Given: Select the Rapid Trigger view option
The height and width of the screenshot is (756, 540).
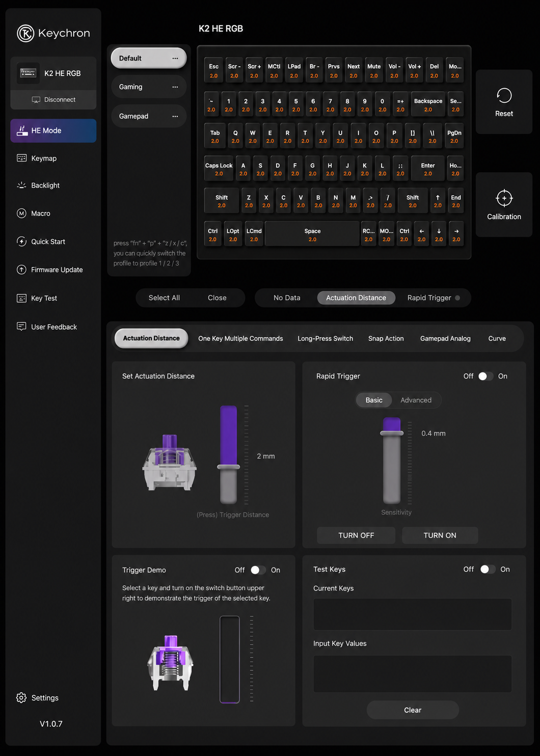Looking at the screenshot, I should pyautogui.click(x=434, y=298).
